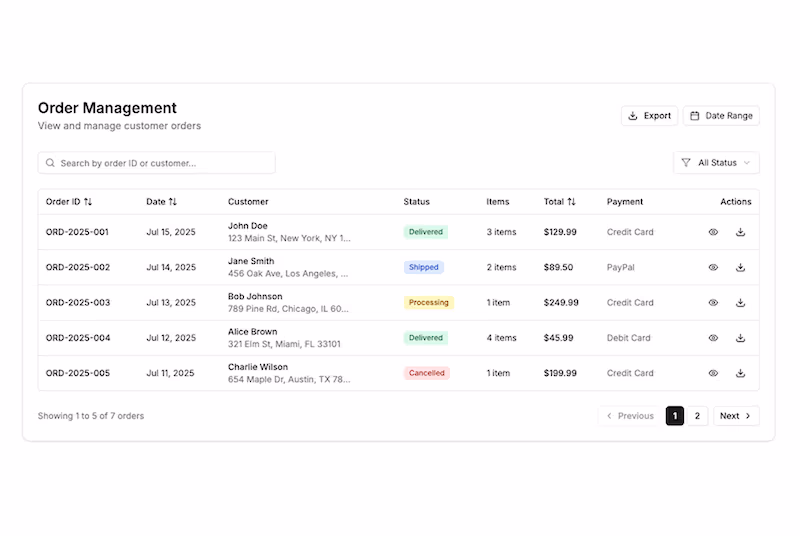Click the Next page button
The width and height of the screenshot is (800, 536).
[736, 416]
